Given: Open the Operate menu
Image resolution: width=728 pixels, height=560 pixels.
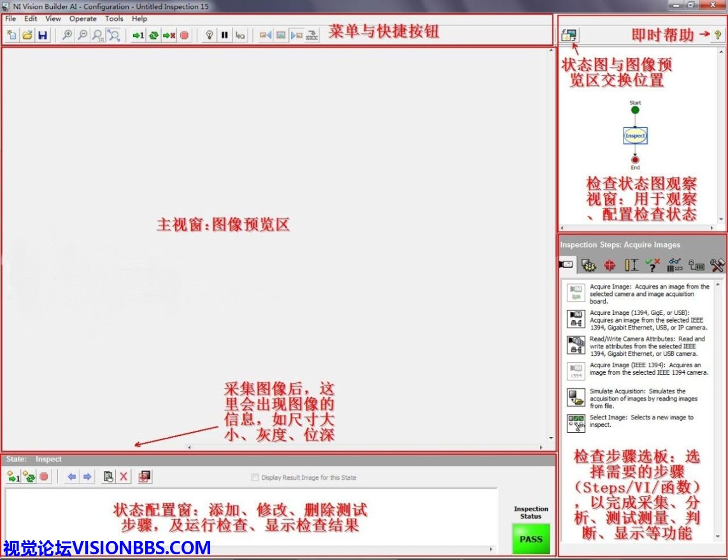Looking at the screenshot, I should click(x=83, y=19).
